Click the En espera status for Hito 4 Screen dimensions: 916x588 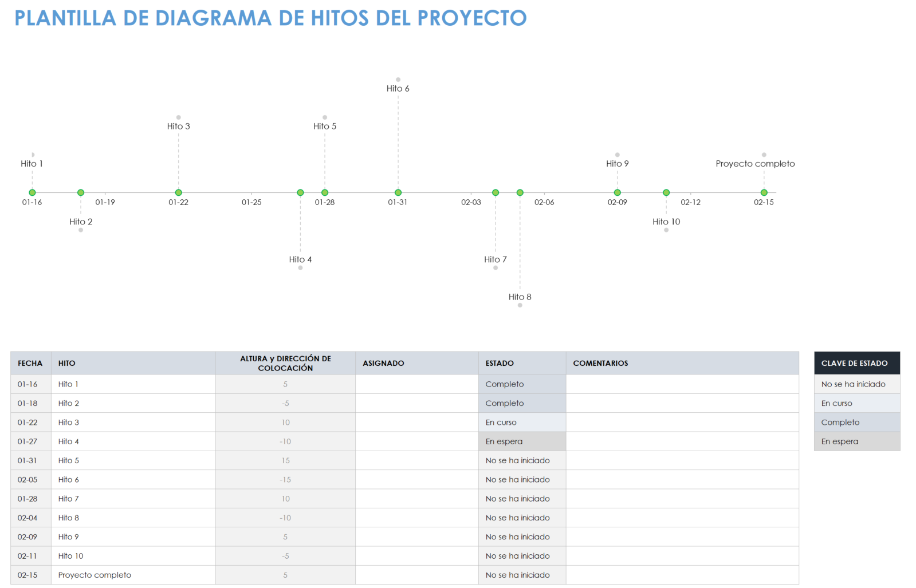[522, 441]
